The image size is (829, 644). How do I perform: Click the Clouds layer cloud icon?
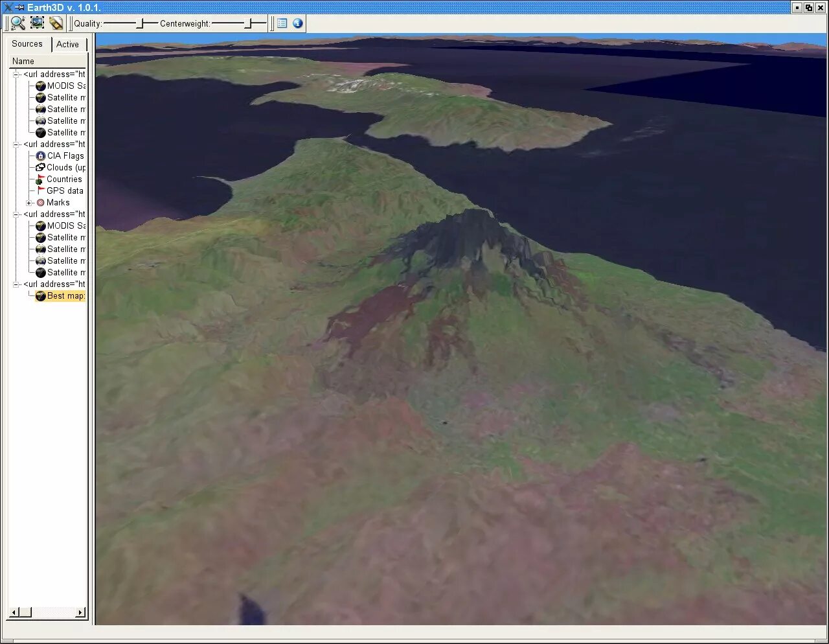(40, 168)
